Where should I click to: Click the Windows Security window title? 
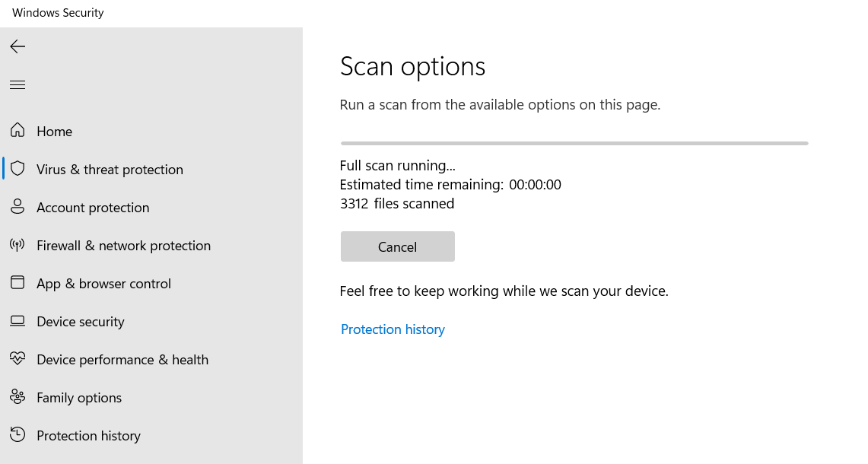(58, 13)
